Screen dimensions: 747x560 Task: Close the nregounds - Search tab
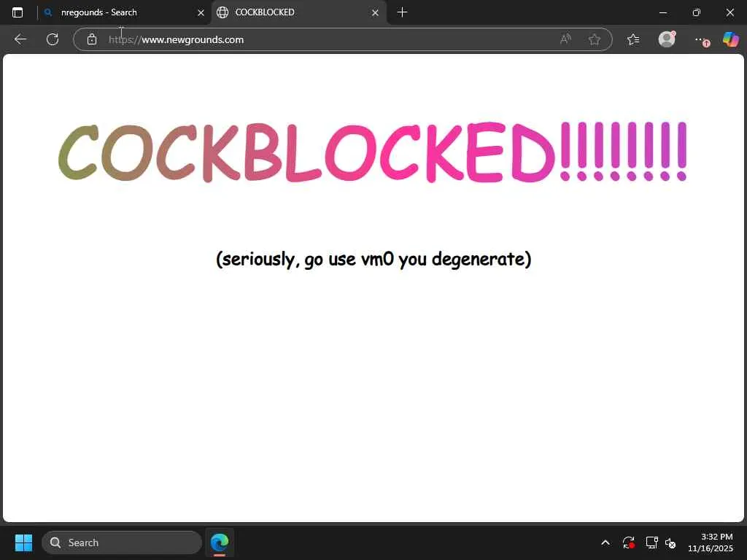click(201, 13)
